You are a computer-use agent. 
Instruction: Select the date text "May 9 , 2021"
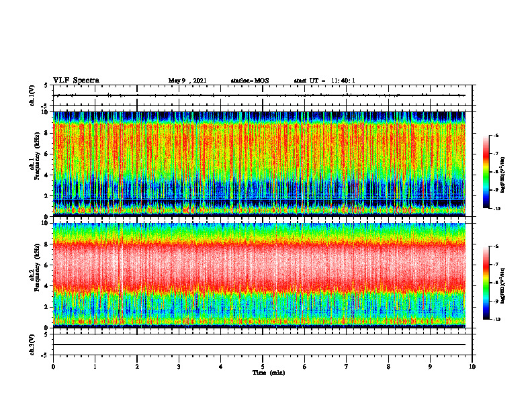coord(187,81)
